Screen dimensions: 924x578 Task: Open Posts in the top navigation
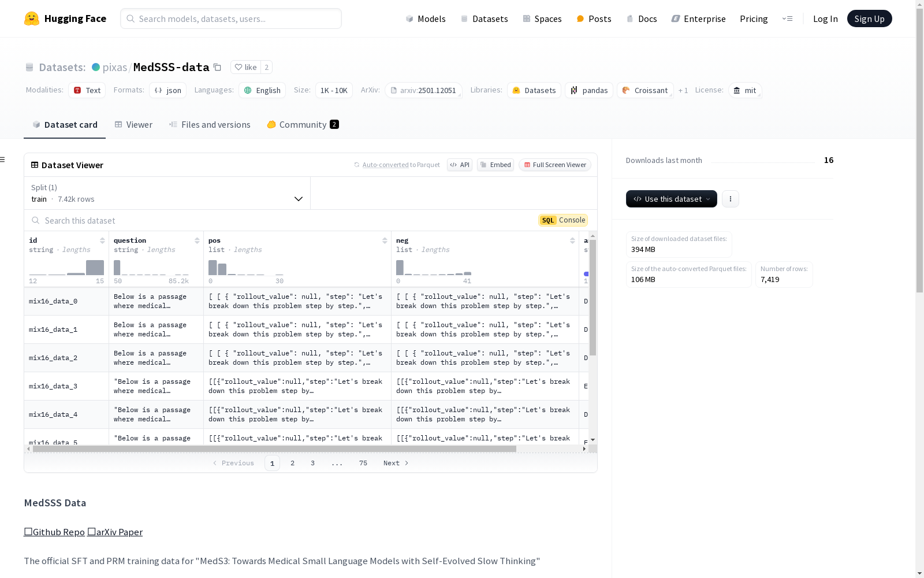coord(594,18)
